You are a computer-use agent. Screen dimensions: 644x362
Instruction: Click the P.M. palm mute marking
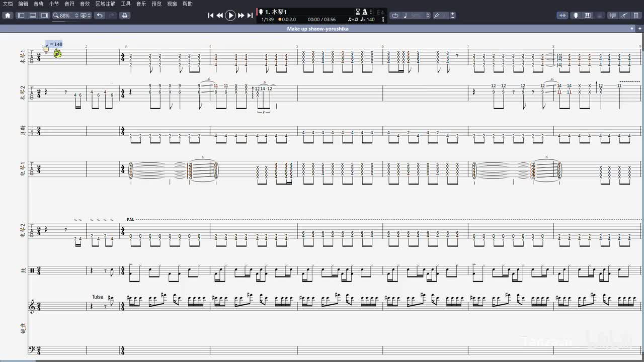tap(130, 220)
